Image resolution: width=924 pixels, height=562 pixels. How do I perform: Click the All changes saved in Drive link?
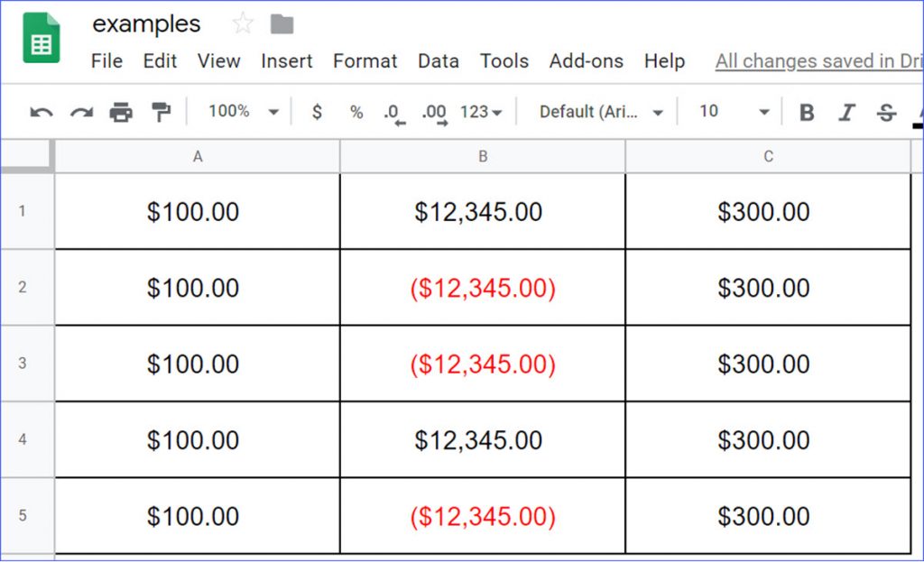[x=817, y=61]
